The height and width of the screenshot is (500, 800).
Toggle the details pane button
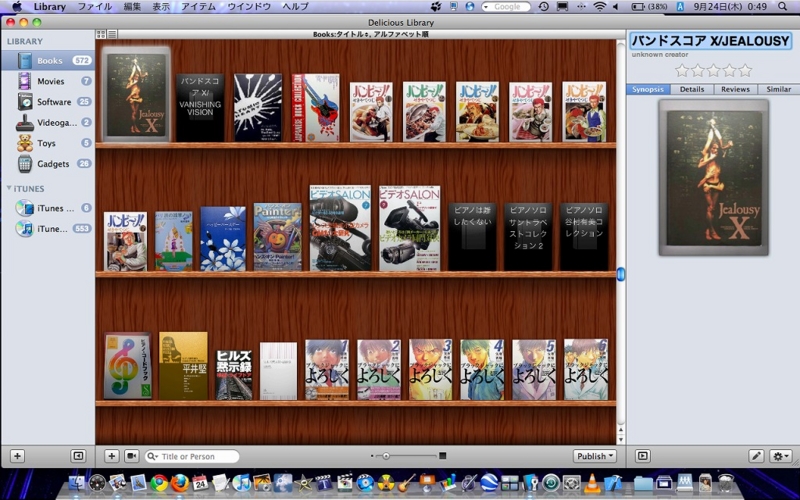tap(643, 456)
